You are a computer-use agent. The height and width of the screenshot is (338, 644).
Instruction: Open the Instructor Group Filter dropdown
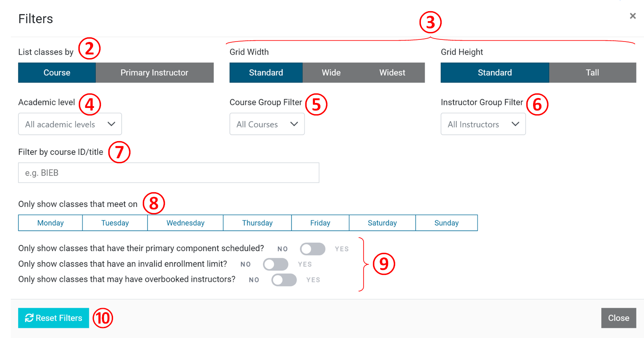pos(483,124)
